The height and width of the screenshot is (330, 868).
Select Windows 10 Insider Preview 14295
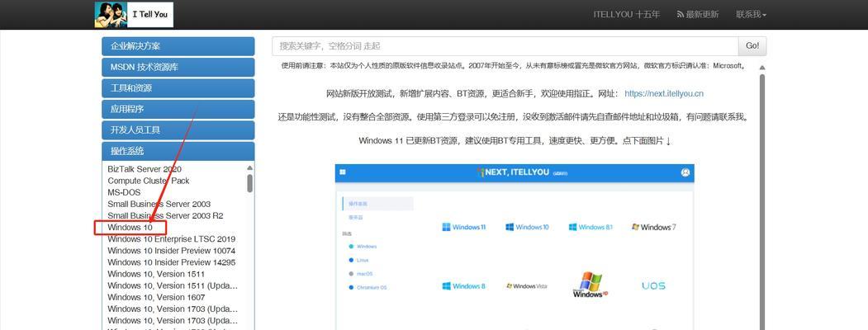[x=171, y=262]
